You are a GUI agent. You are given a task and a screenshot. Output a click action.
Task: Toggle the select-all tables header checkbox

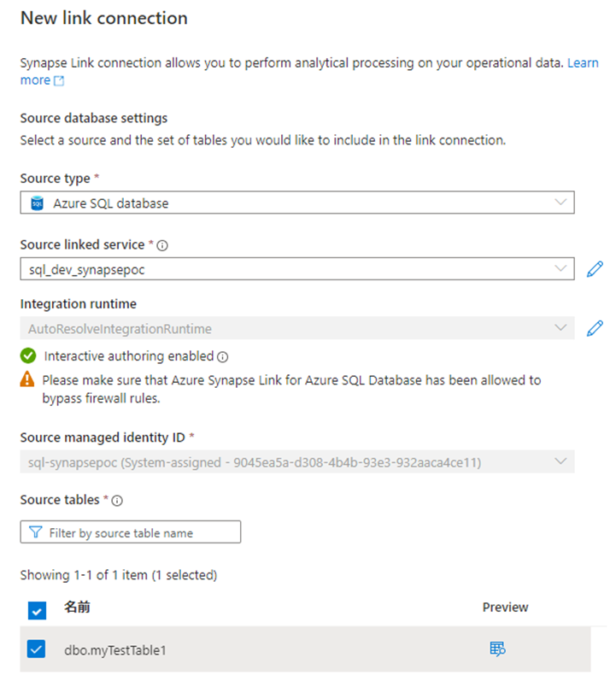coord(37,610)
